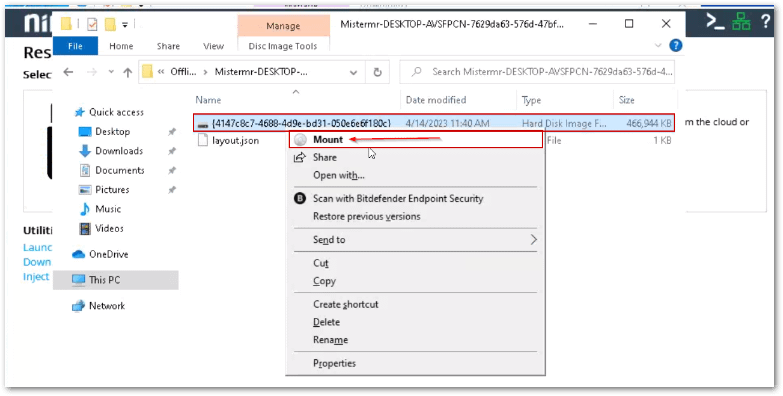Click the Offli... breadcrumb segment

pos(184,72)
